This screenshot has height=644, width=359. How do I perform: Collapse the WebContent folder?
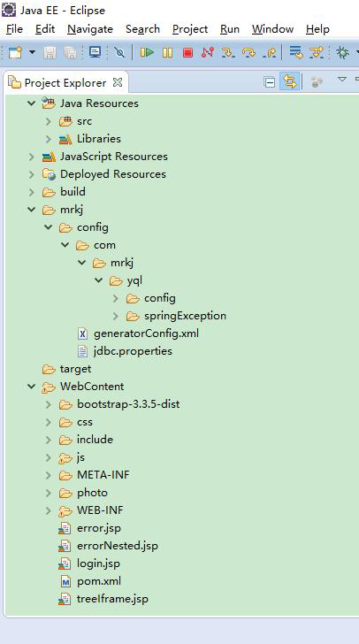[32, 386]
